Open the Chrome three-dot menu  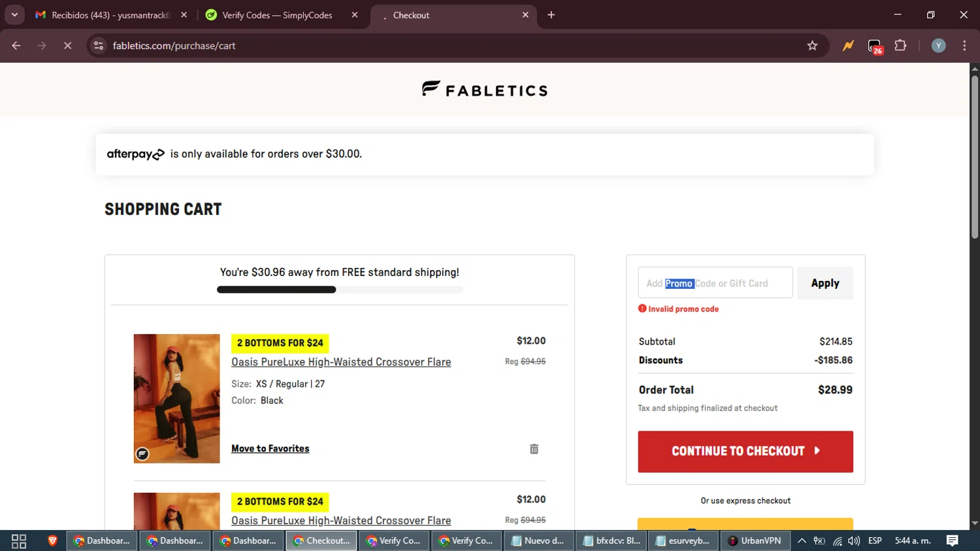pyautogui.click(x=964, y=46)
